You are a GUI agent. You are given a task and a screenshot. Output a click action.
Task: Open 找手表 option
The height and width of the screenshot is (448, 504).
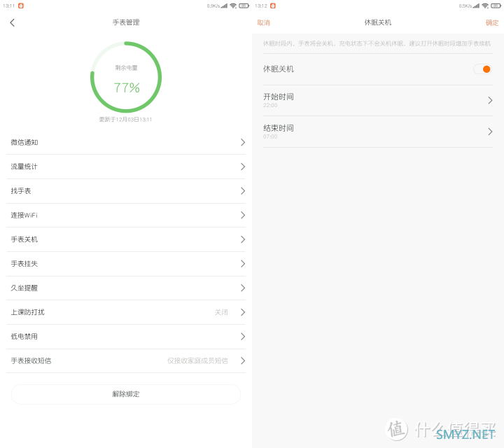pos(126,191)
